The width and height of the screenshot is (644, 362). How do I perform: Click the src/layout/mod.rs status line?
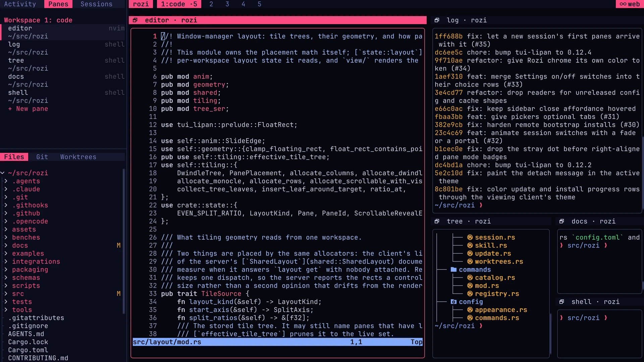click(x=278, y=342)
